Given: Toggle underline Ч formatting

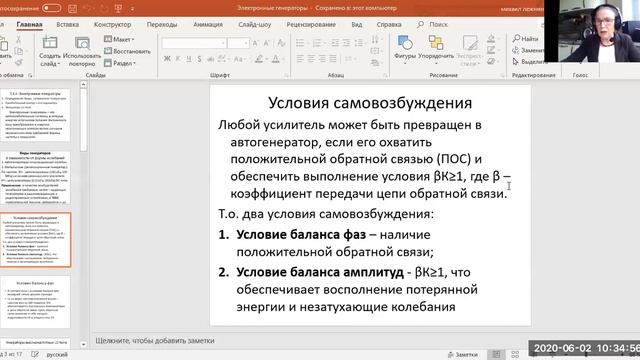Looking at the screenshot, I should [189, 59].
